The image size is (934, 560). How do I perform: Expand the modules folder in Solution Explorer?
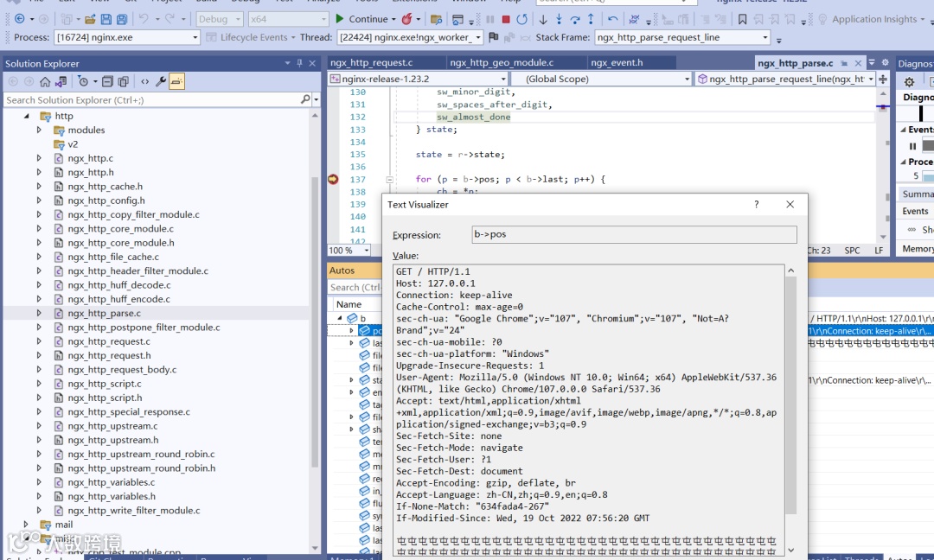click(x=39, y=130)
